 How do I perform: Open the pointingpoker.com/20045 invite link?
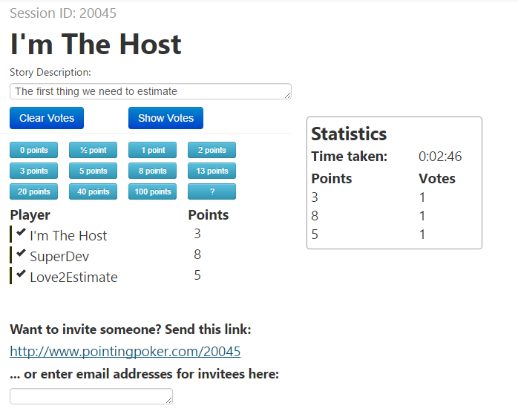pyautogui.click(x=125, y=351)
